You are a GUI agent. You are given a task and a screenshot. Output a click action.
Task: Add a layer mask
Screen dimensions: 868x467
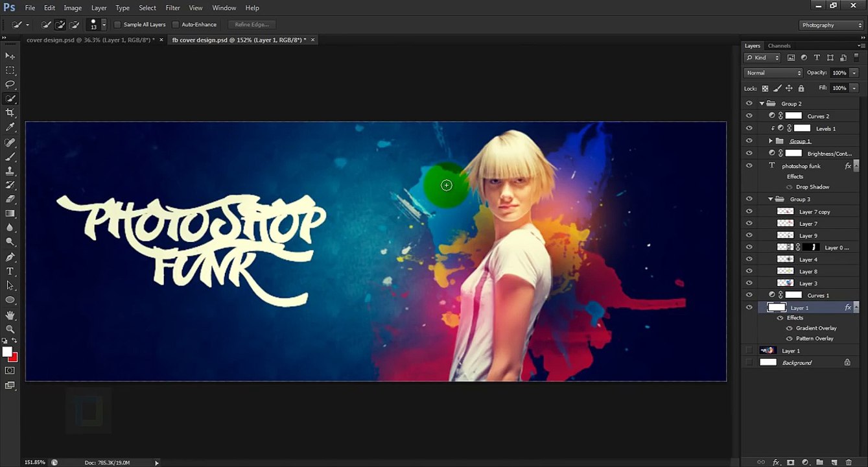(x=791, y=462)
